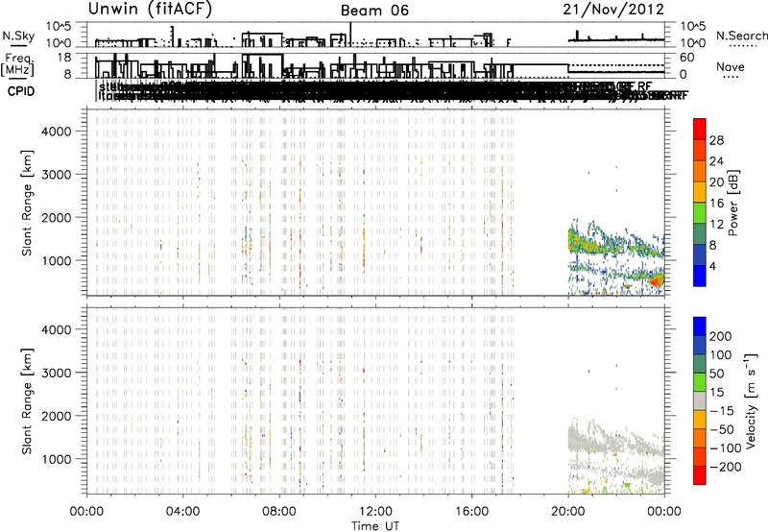Click the light green 12 dB power colorbar segment
Screen dimensions: 768x532
(x=700, y=213)
